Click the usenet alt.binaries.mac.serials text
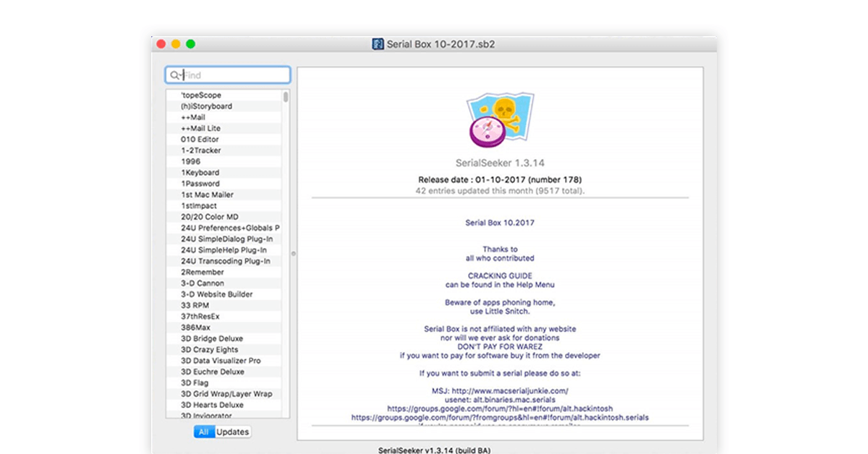 [x=500, y=400]
